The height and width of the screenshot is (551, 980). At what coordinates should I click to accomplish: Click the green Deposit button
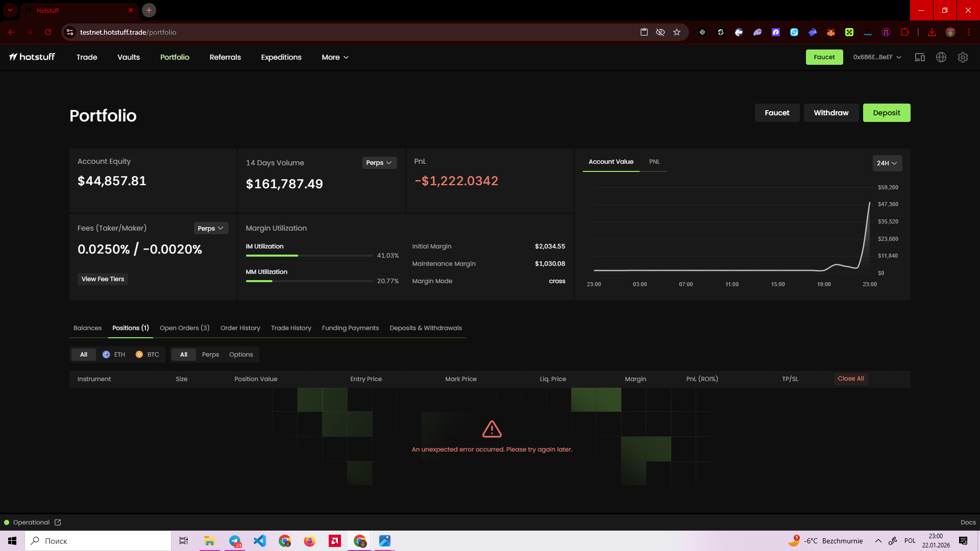click(x=886, y=113)
